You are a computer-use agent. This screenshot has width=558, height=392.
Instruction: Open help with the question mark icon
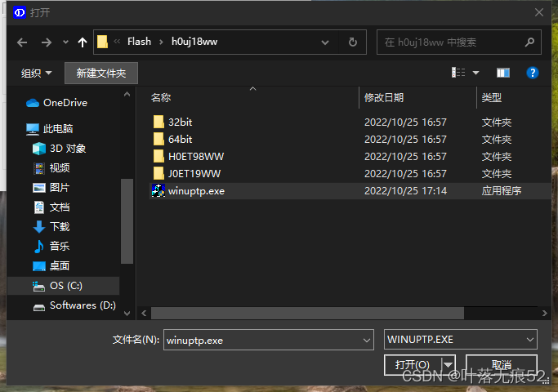(533, 73)
